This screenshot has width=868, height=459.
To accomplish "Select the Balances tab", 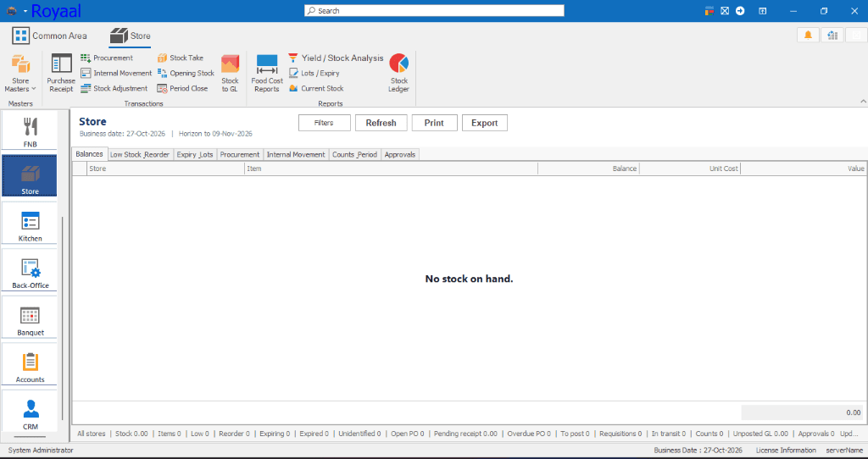I will point(89,154).
